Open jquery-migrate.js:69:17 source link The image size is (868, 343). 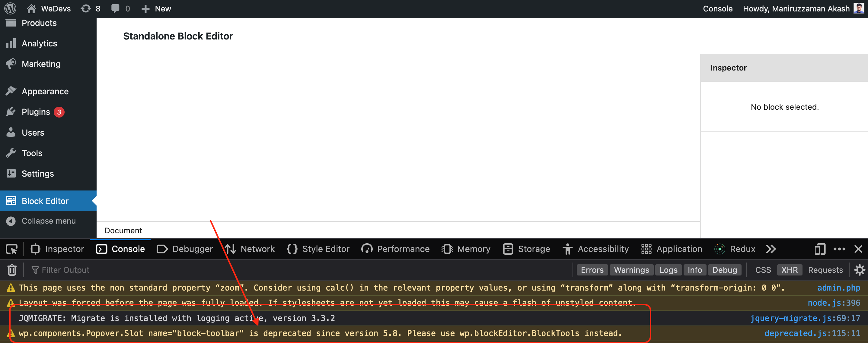click(x=805, y=318)
